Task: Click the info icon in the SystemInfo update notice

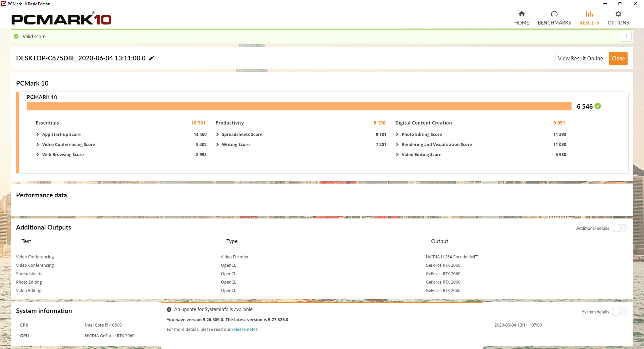Action: [x=169, y=309]
